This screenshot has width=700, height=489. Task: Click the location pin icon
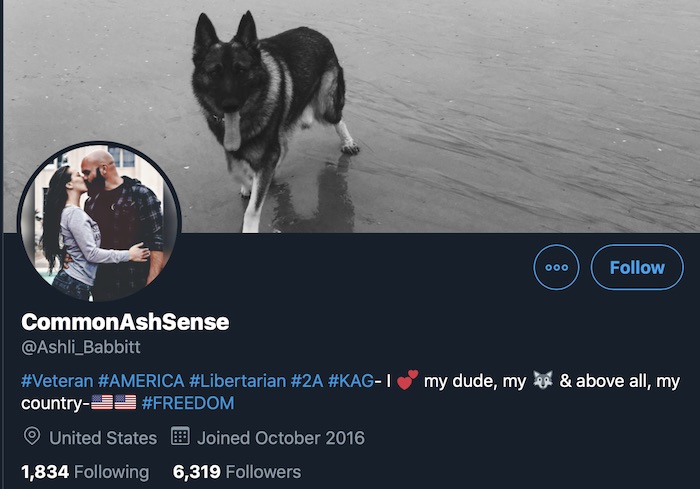pyautogui.click(x=32, y=436)
